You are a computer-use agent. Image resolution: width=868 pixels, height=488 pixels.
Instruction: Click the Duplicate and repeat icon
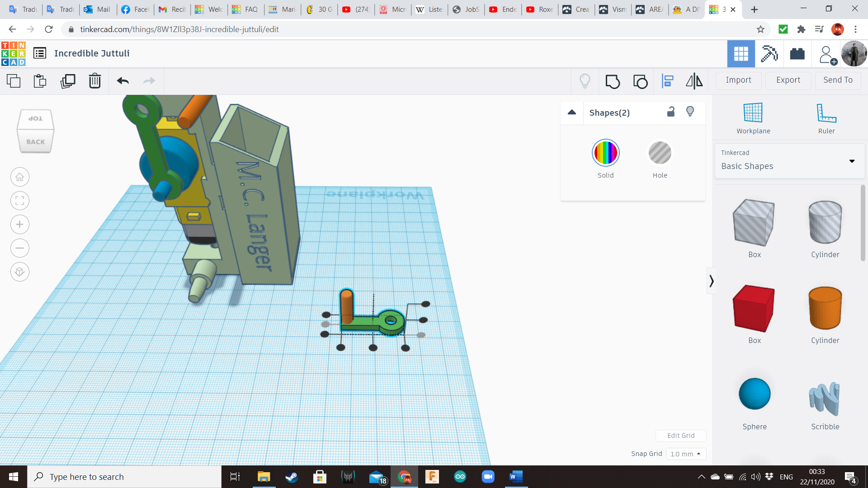68,81
